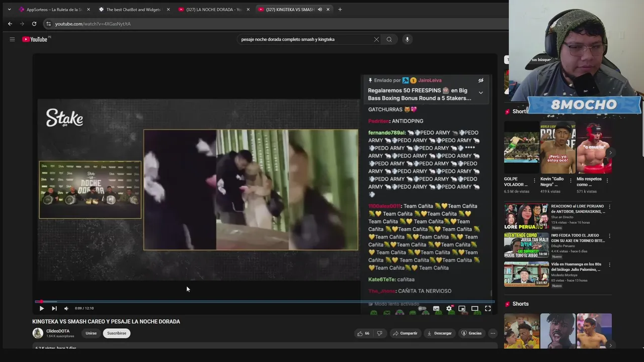Show next shorts with right arrow
Viewport: 644px width, 362px height.
point(610,152)
